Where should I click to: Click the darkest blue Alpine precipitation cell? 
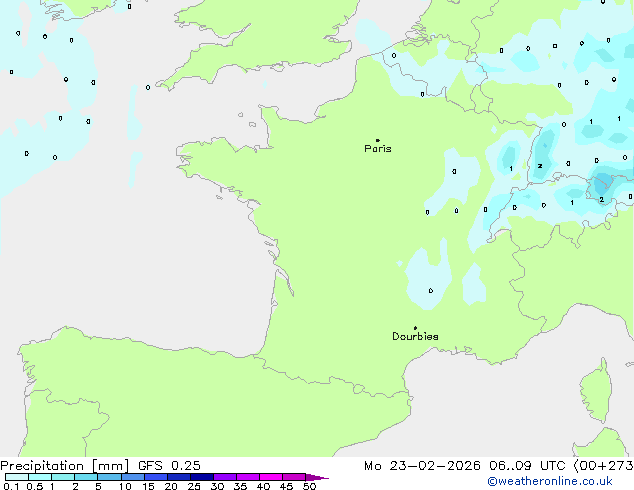[x=603, y=183]
